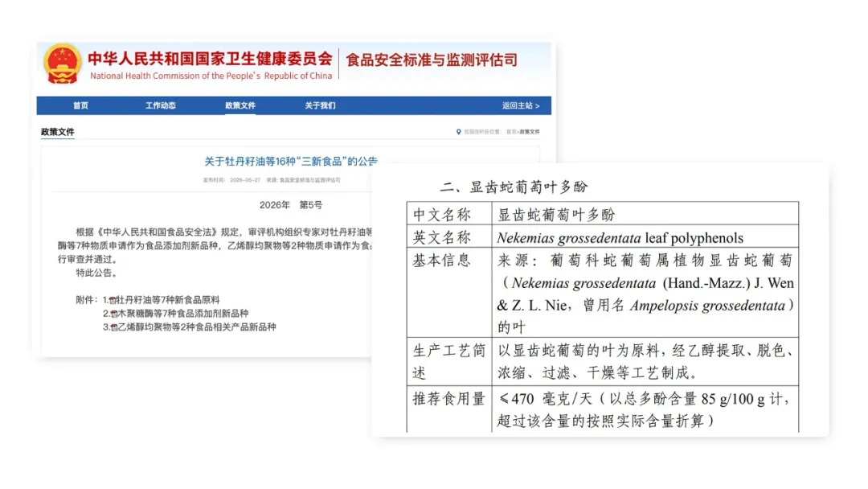This screenshot has height=489, width=868.
Task: Click the 食品安全标准与监测评估司 header text
Action: click(x=432, y=60)
